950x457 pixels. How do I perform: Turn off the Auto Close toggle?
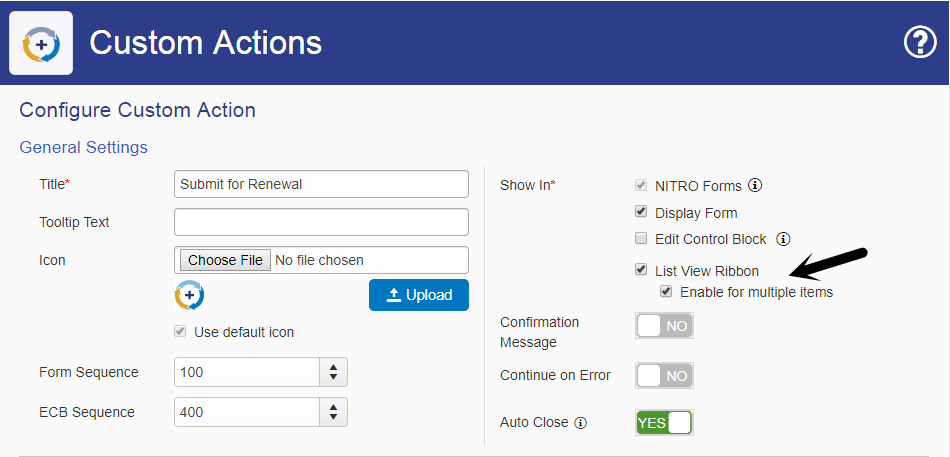[x=664, y=423]
